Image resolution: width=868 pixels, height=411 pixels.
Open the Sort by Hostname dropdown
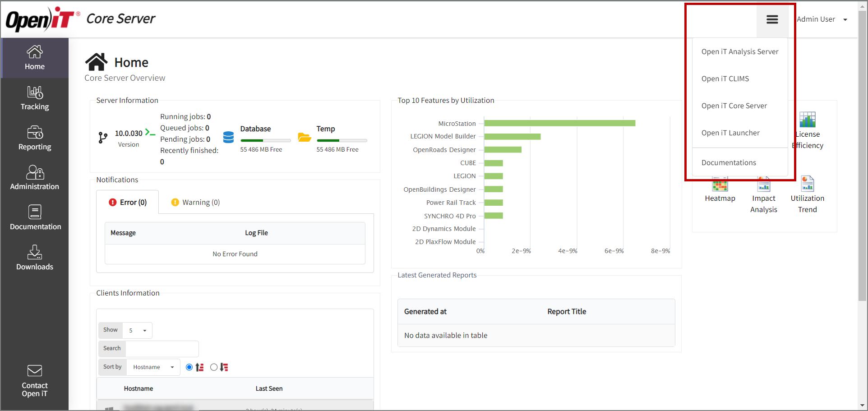coord(153,367)
